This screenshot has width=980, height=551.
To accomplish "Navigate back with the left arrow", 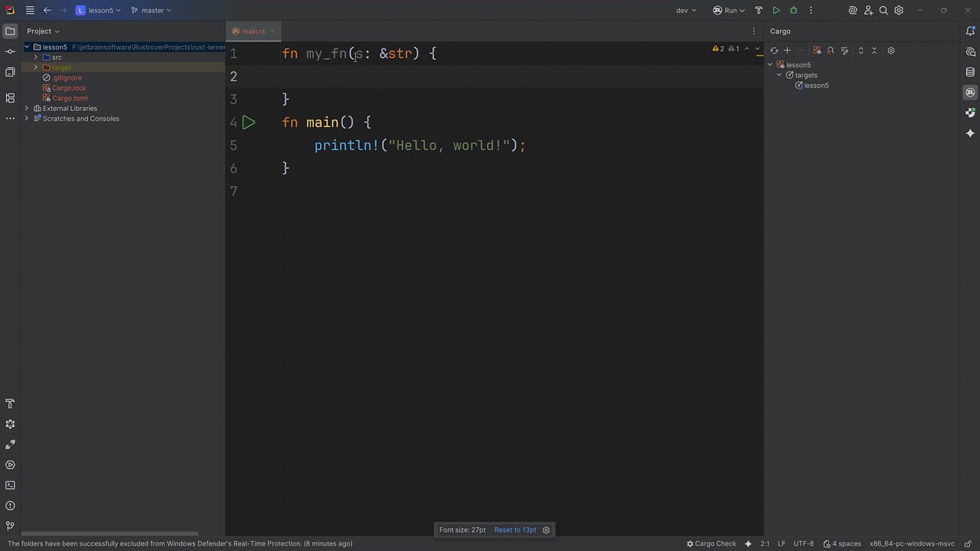I will click(x=47, y=10).
